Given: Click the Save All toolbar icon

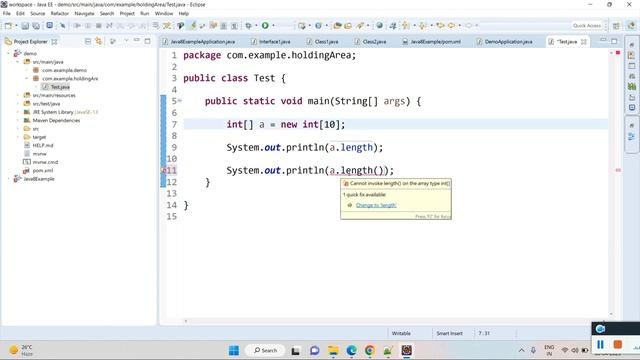Looking at the screenshot, I should pyautogui.click(x=36, y=26).
